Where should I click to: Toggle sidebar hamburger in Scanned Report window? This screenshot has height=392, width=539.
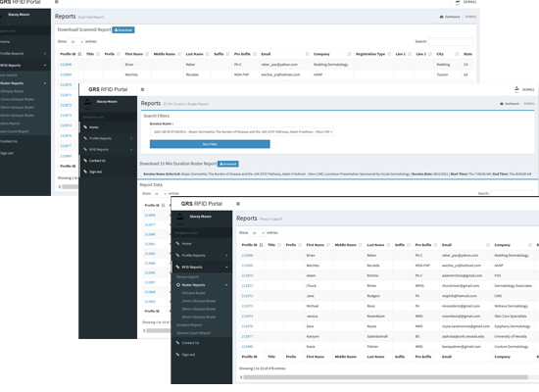pyautogui.click(x=57, y=2)
